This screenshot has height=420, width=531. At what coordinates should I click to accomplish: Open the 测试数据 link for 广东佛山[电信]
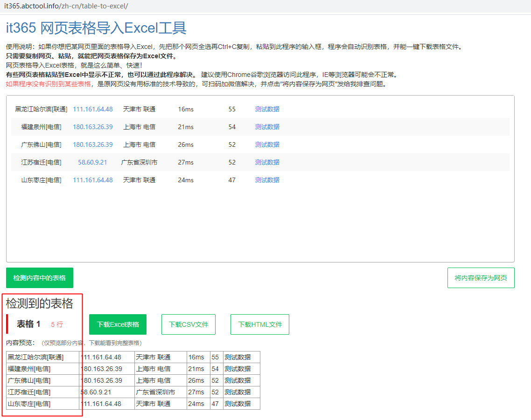pos(267,145)
